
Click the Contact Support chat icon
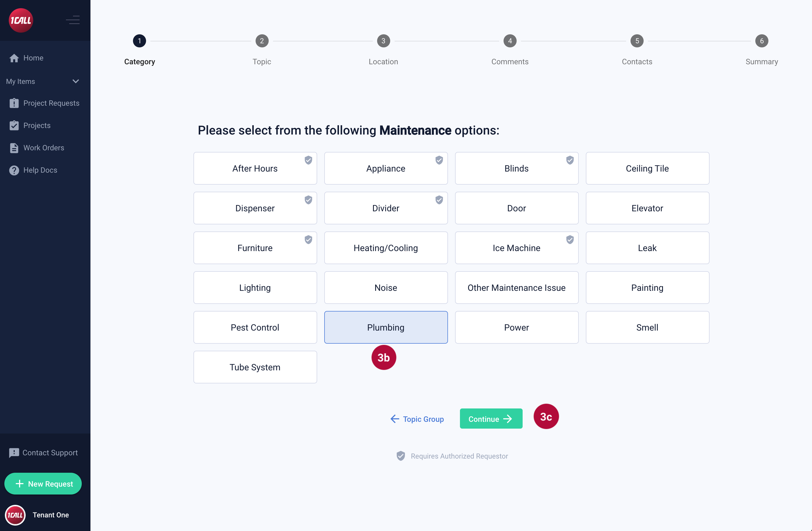click(14, 453)
